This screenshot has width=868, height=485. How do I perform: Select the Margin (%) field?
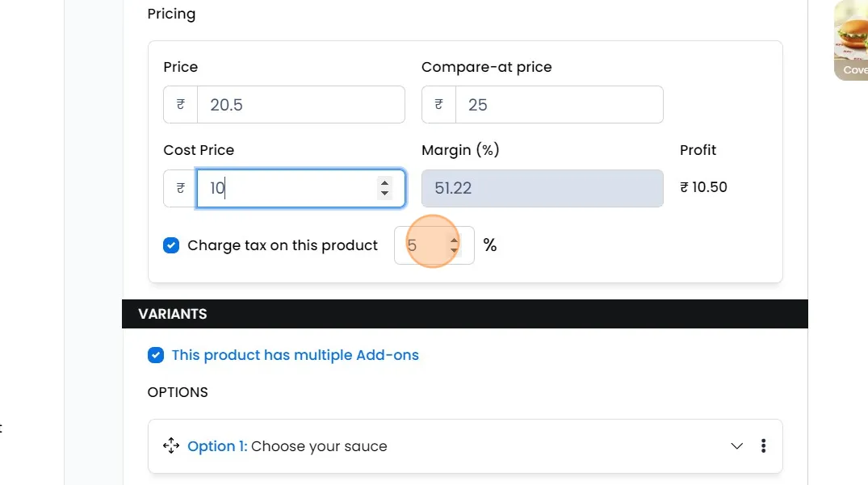tap(542, 188)
